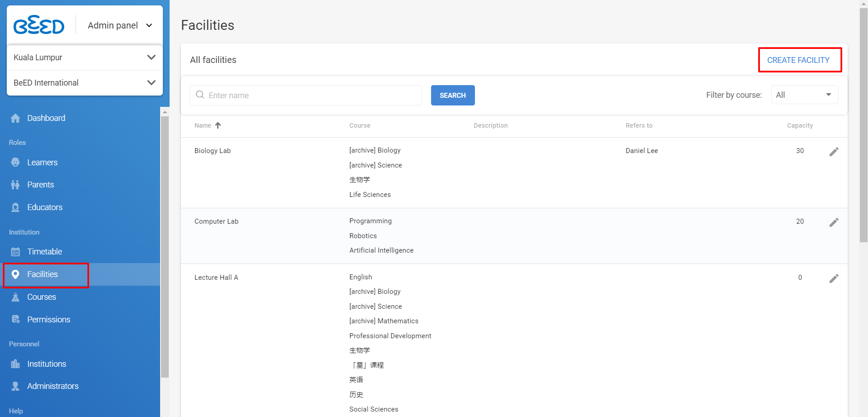The image size is (868, 417).
Task: Click the Description column header
Action: tap(491, 125)
